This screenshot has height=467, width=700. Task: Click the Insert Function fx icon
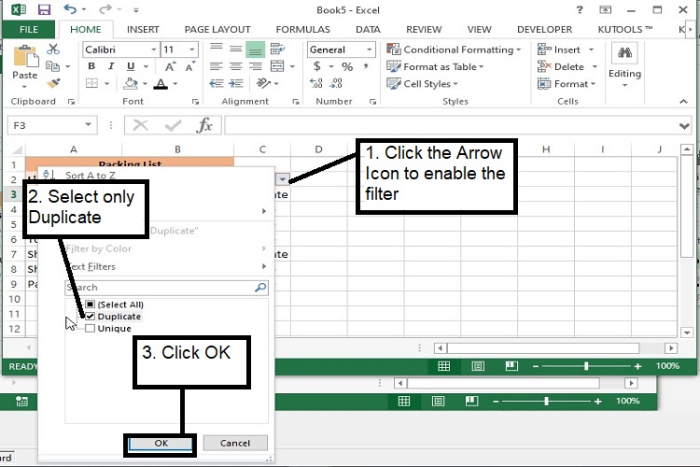[x=204, y=125]
